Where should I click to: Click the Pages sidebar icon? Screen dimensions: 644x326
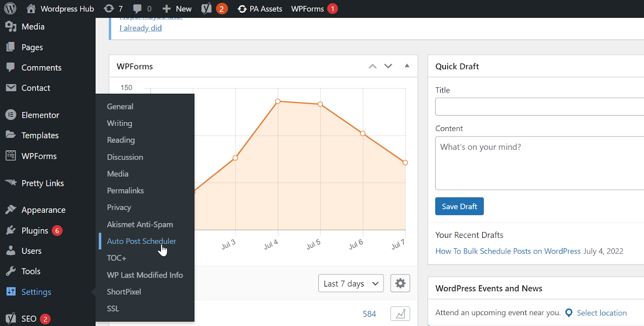11,47
